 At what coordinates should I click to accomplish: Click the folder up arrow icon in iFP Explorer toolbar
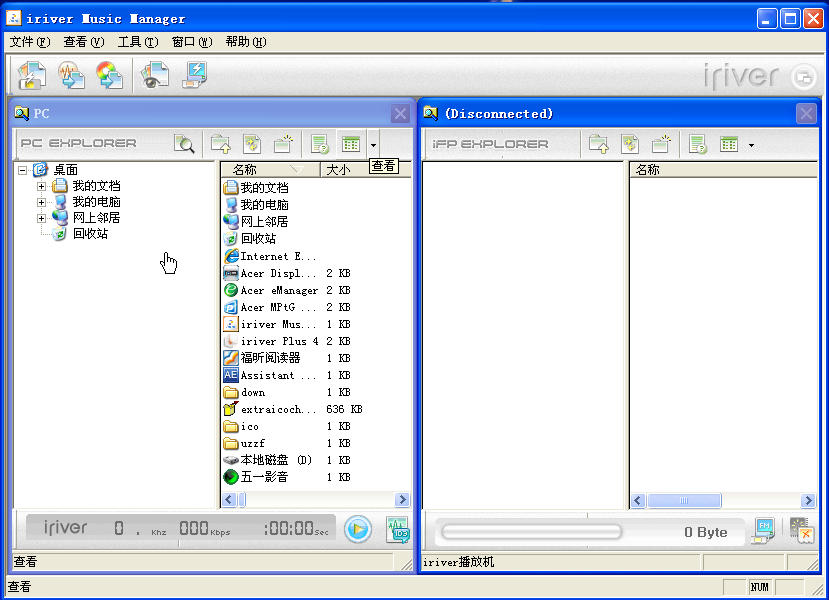598,143
